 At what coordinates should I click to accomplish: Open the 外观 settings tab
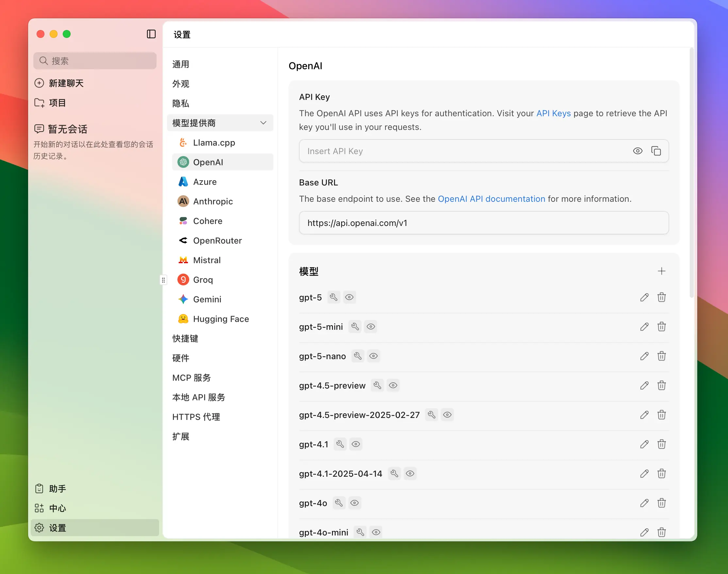pos(181,84)
